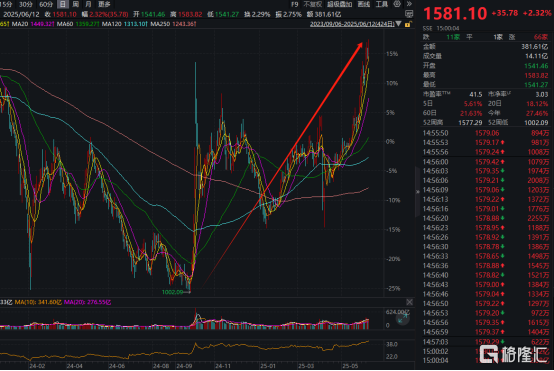Click the 5日 5.61% return
Viewport: 554px width, 371px height.
tap(473, 104)
